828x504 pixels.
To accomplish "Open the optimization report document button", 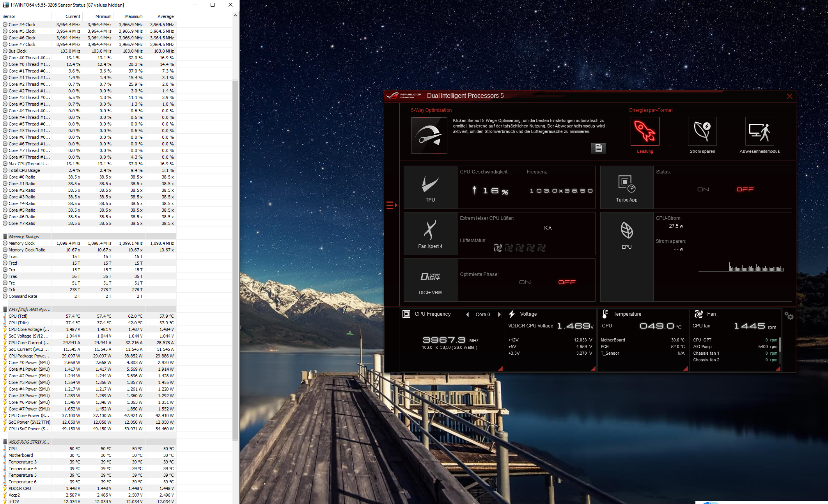I will point(599,148).
